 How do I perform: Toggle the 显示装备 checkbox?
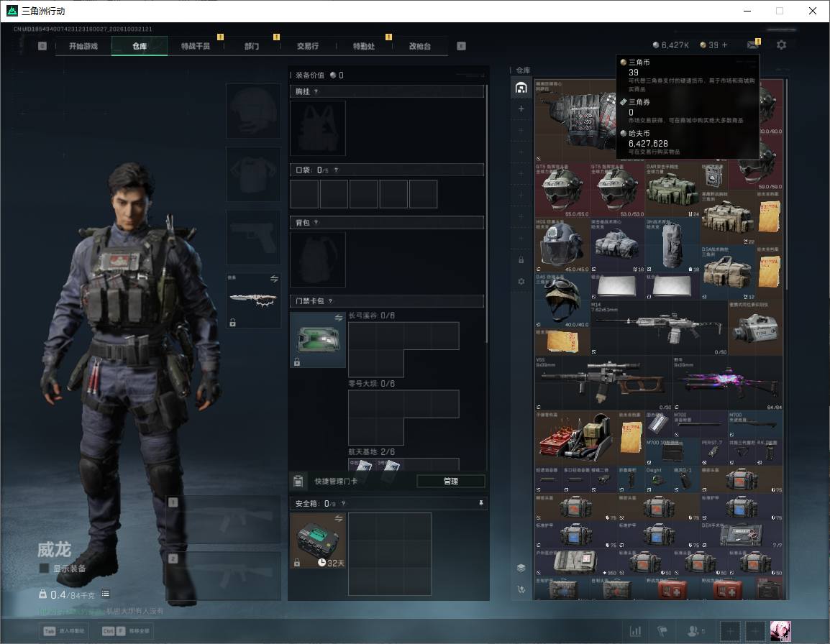(44, 569)
